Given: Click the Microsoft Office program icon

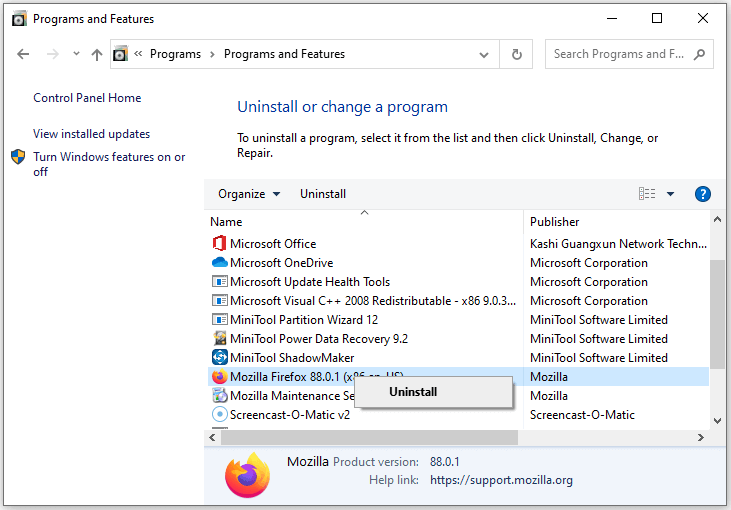Looking at the screenshot, I should [219, 243].
